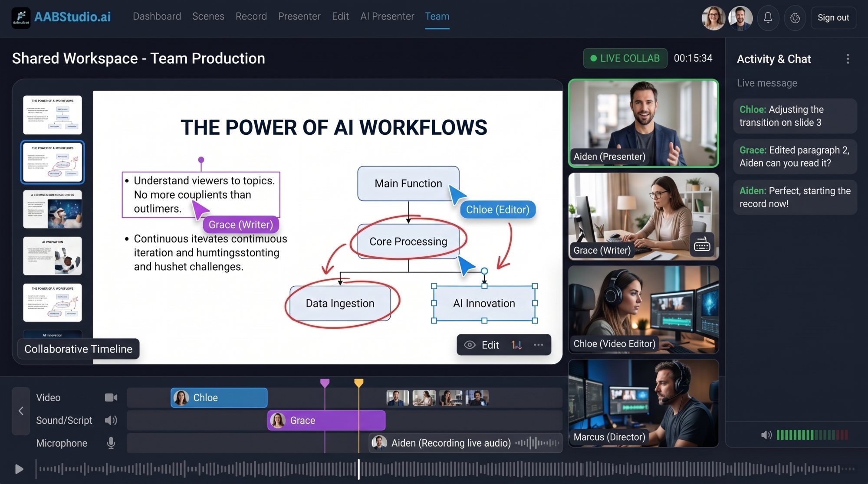Switch to the Scenes tab
The width and height of the screenshot is (868, 484).
208,16
